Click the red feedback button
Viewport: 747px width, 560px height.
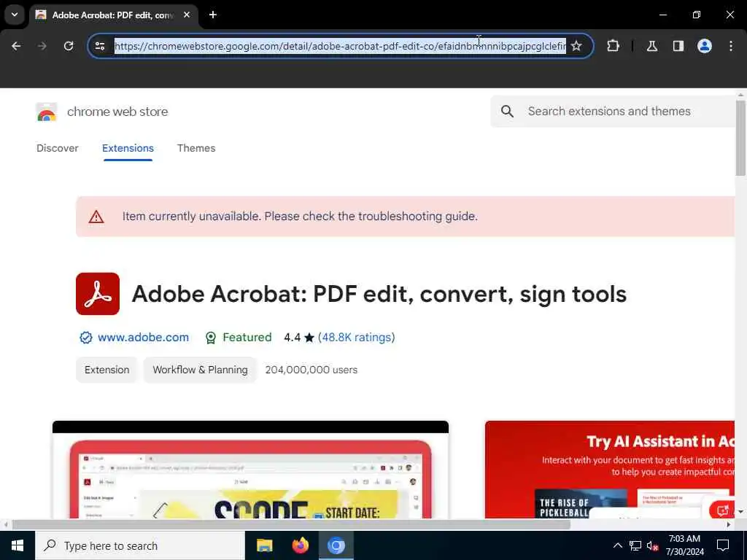(721, 510)
